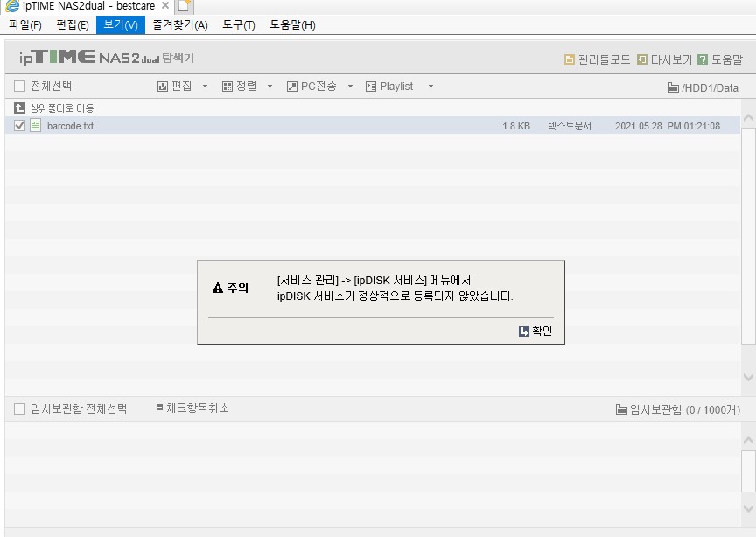Screen dimensions: 756x537
Task: Click the 편집 toolbar label
Action: tap(182, 87)
